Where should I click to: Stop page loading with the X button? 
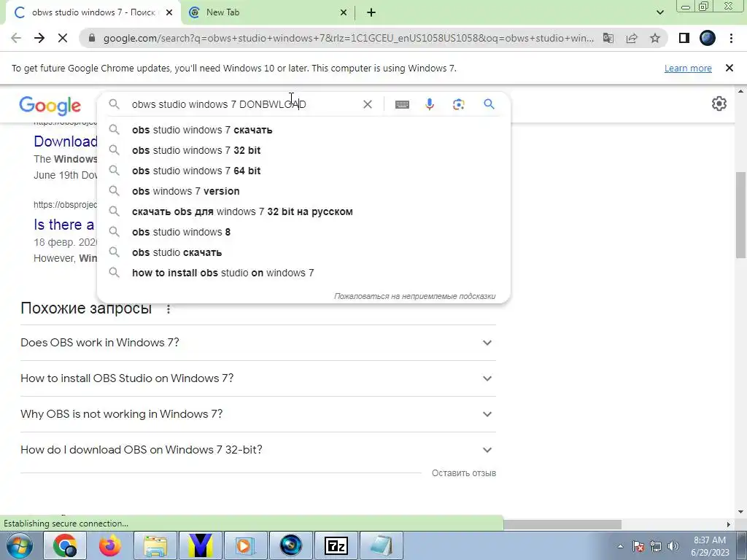(x=63, y=38)
